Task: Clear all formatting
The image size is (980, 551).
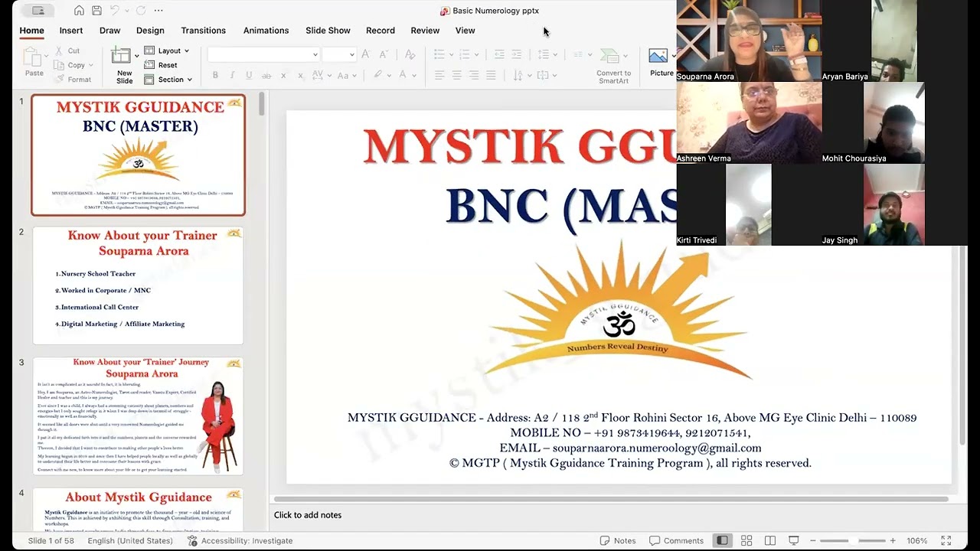Action: [410, 54]
